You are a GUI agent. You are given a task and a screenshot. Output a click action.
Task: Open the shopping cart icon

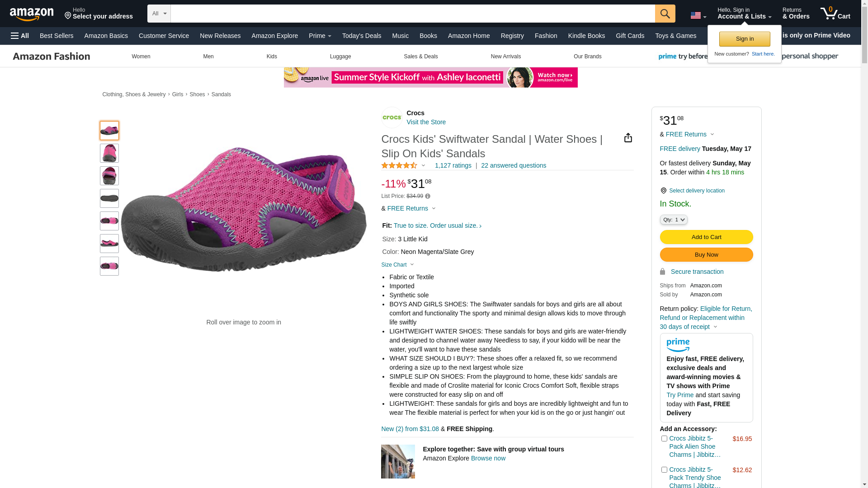pos(835,14)
